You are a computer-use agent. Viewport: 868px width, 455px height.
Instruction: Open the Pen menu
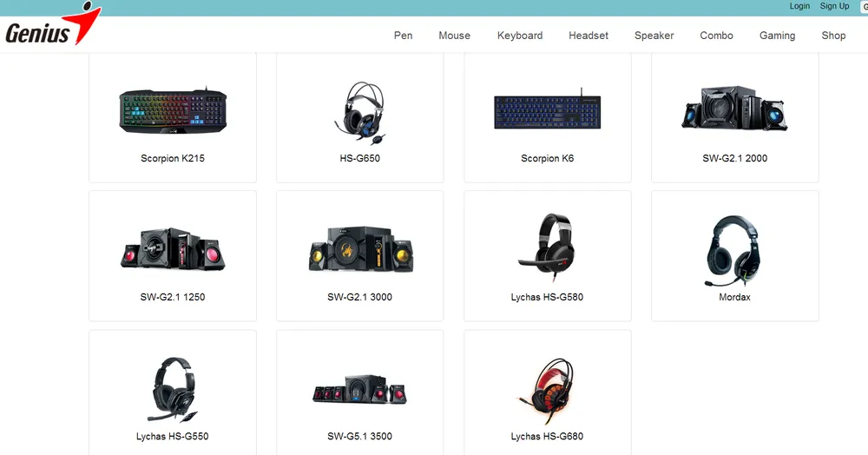tap(403, 36)
